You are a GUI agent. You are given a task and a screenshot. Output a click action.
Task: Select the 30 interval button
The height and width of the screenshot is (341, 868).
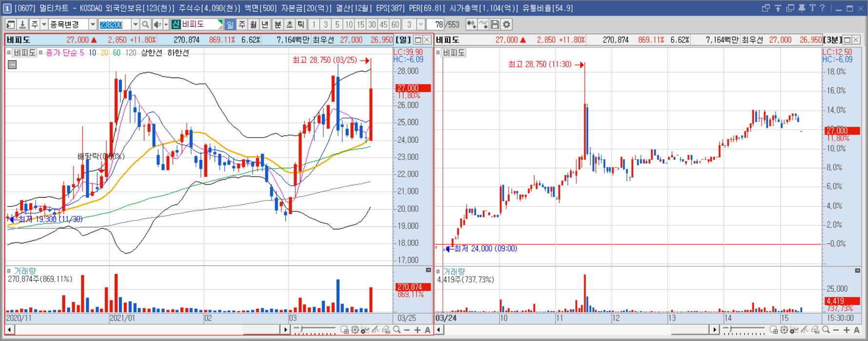coord(372,24)
